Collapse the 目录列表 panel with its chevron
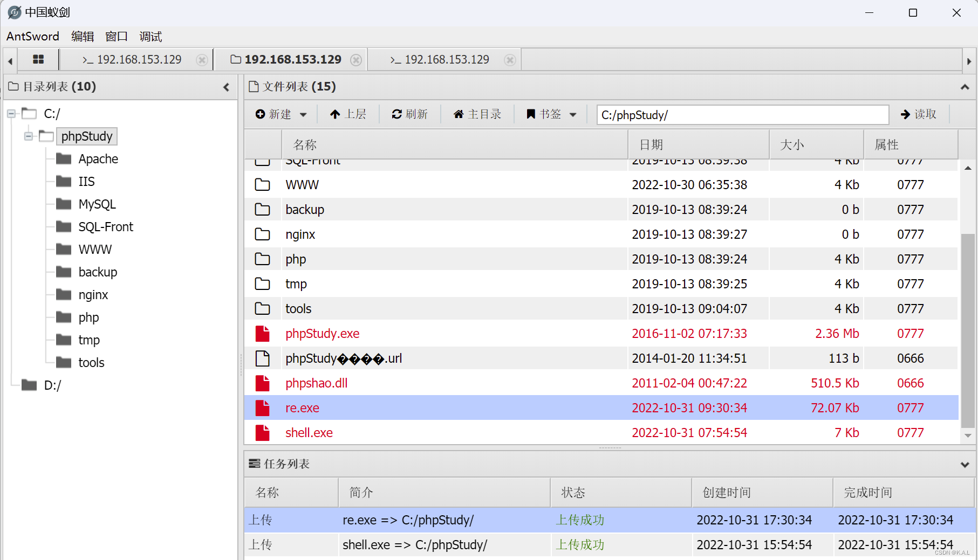 coord(226,86)
